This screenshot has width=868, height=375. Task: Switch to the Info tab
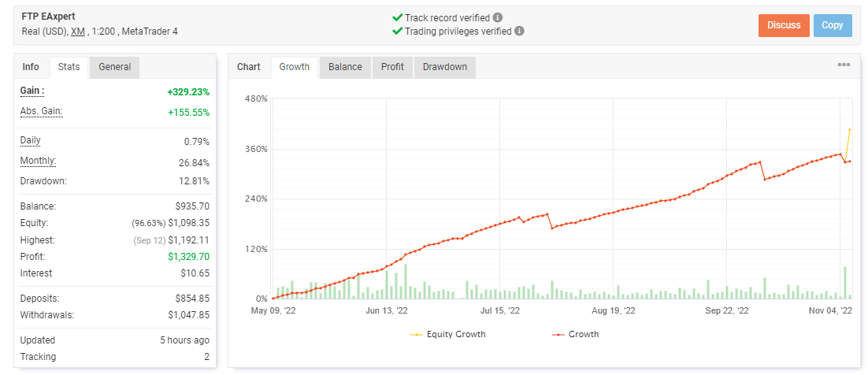click(31, 67)
